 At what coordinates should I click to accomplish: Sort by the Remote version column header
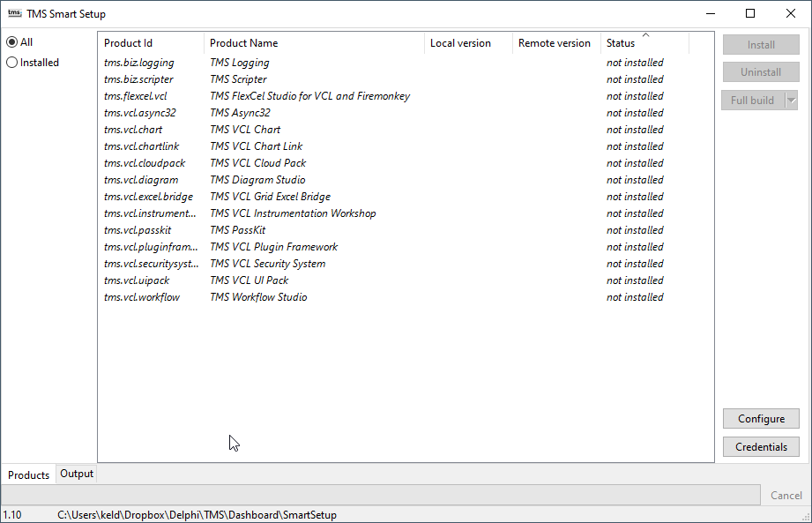point(556,43)
